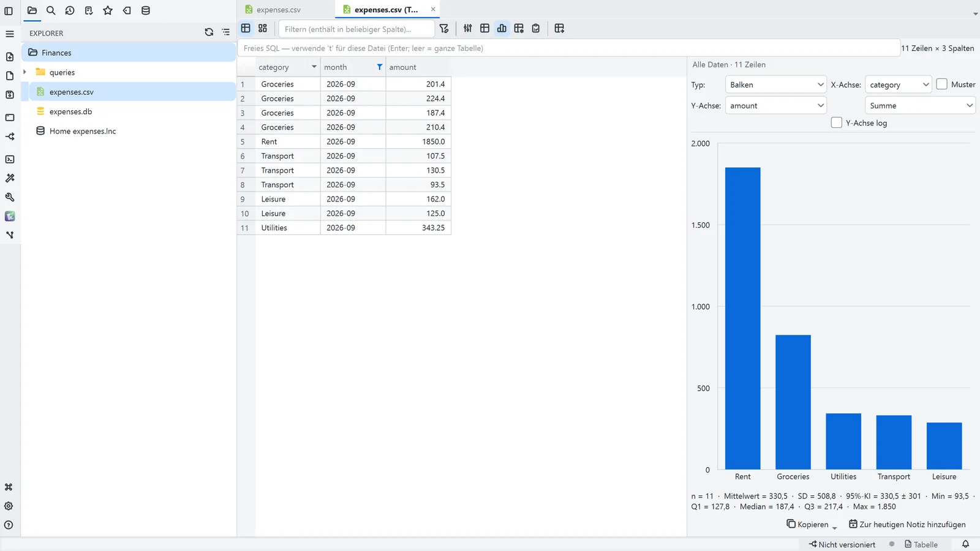Click the Freies SQL query field
Image resolution: width=980 pixels, height=551 pixels.
click(x=568, y=48)
